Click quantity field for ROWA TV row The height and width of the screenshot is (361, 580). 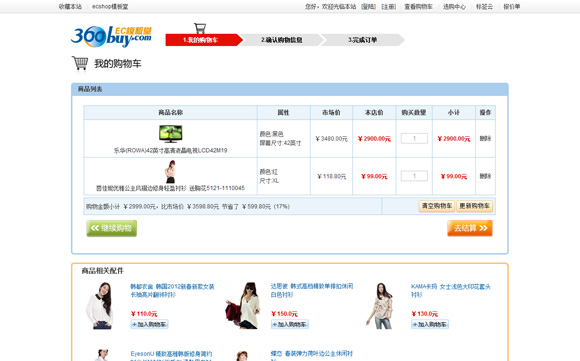(414, 138)
